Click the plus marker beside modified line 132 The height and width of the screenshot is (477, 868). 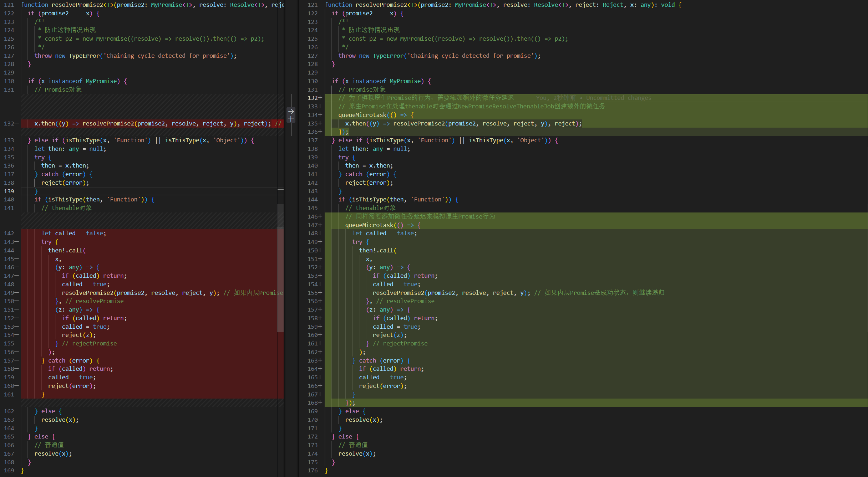[x=320, y=98]
